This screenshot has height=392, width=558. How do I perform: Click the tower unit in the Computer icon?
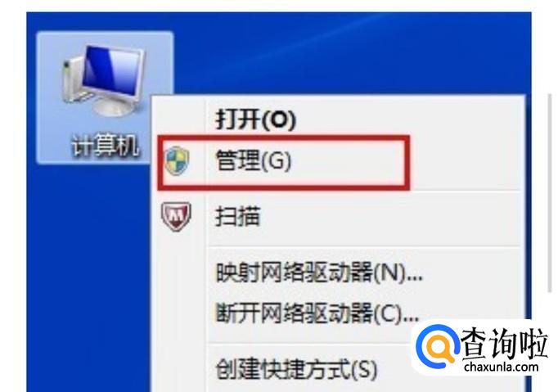click(70, 81)
